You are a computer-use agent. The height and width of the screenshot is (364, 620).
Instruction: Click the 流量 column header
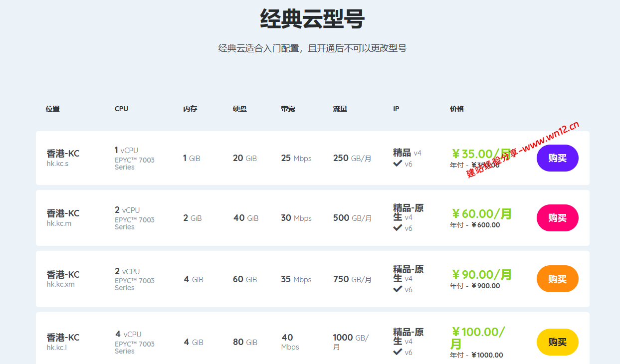tap(340, 109)
